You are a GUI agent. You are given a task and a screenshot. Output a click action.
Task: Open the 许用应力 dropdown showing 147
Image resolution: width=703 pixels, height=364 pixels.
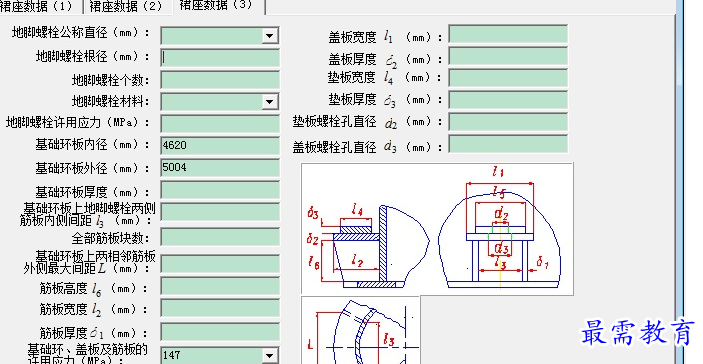[x=269, y=356]
